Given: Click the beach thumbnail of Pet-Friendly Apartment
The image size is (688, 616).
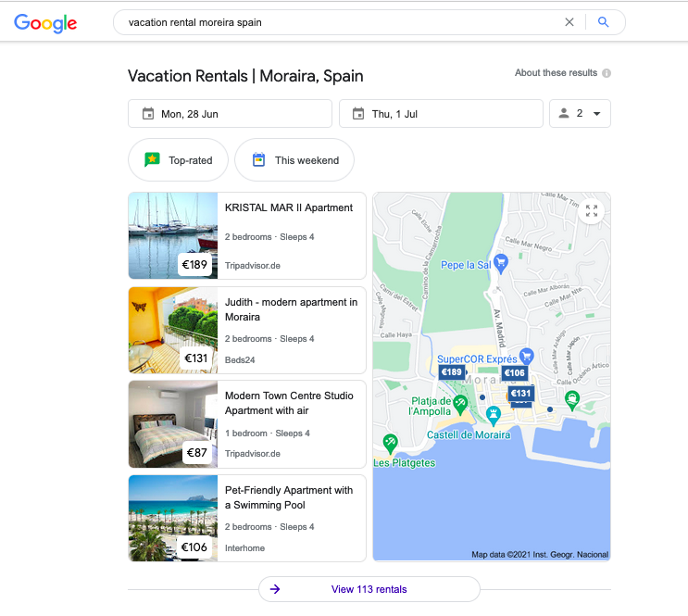Looking at the screenshot, I should (x=173, y=518).
